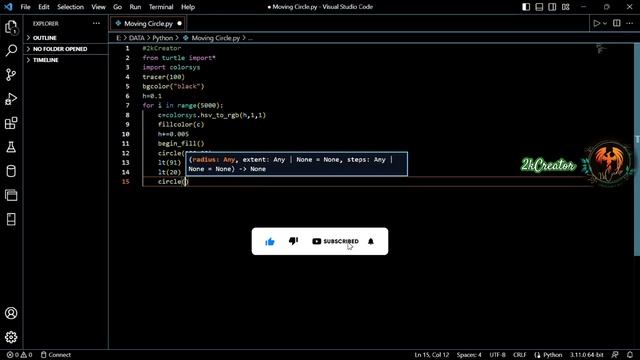Open the Help menu
640x360 pixels.
tap(188, 7)
